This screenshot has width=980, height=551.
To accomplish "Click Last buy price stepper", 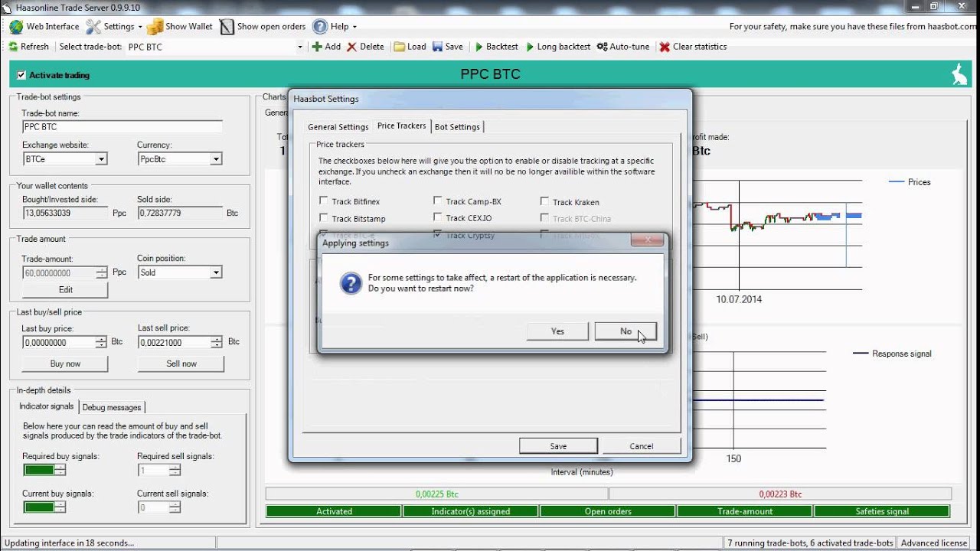I will click(100, 343).
